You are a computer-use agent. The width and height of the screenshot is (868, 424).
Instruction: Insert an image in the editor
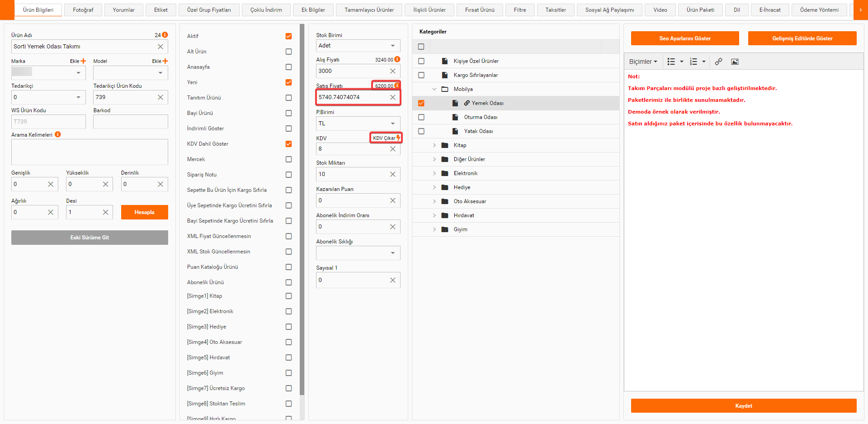click(735, 62)
